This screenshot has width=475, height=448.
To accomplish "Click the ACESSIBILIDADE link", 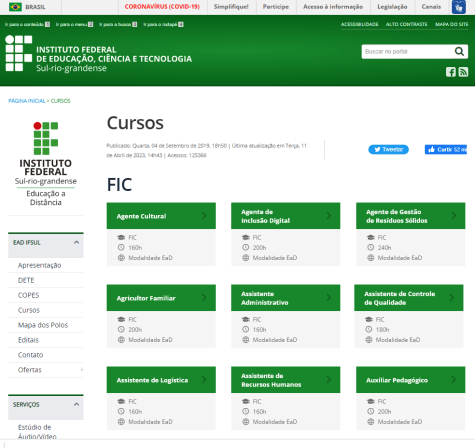I will pos(359,24).
